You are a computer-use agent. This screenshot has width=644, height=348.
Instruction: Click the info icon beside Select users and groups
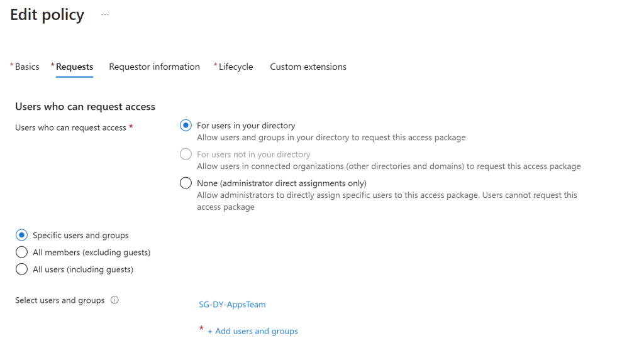[114, 300]
